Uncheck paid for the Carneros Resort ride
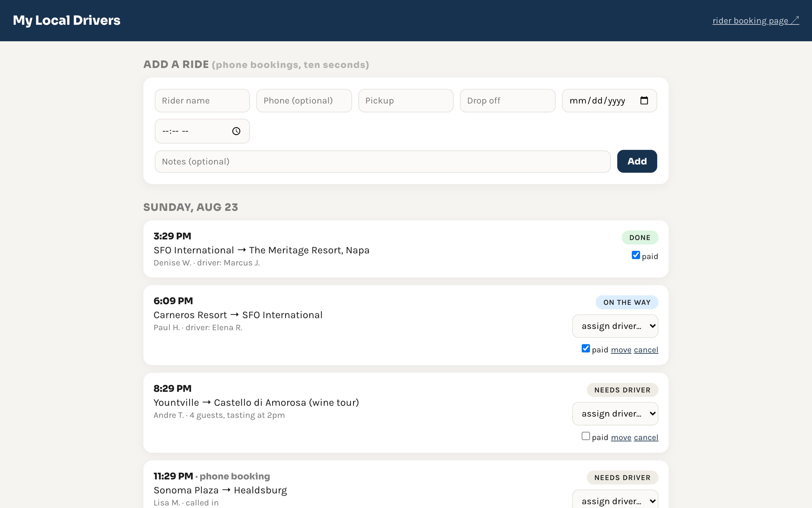Image resolution: width=812 pixels, height=508 pixels. pyautogui.click(x=586, y=348)
